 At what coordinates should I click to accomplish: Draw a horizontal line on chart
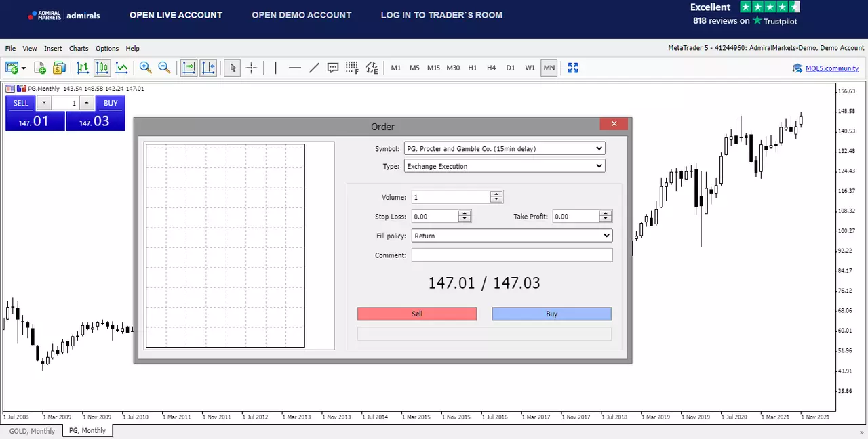click(294, 68)
